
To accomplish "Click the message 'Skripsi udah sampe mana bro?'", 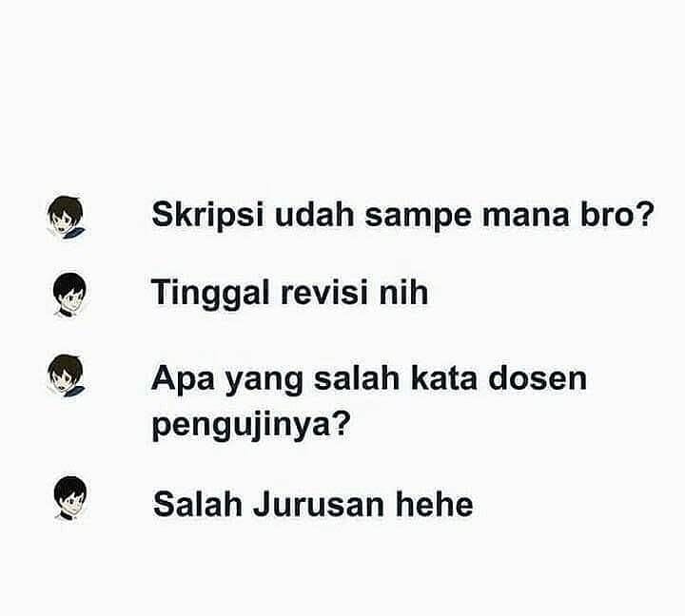I will pos(402,215).
